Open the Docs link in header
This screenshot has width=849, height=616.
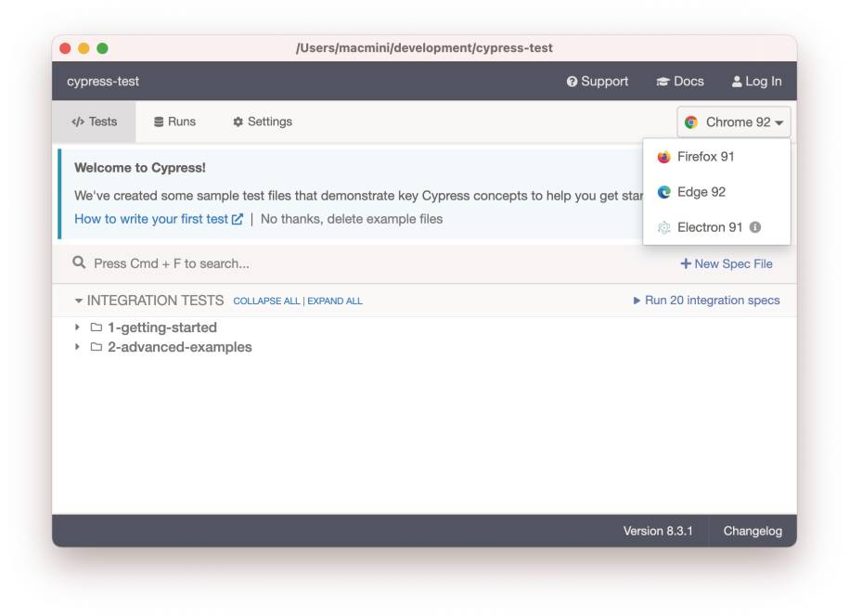click(680, 82)
